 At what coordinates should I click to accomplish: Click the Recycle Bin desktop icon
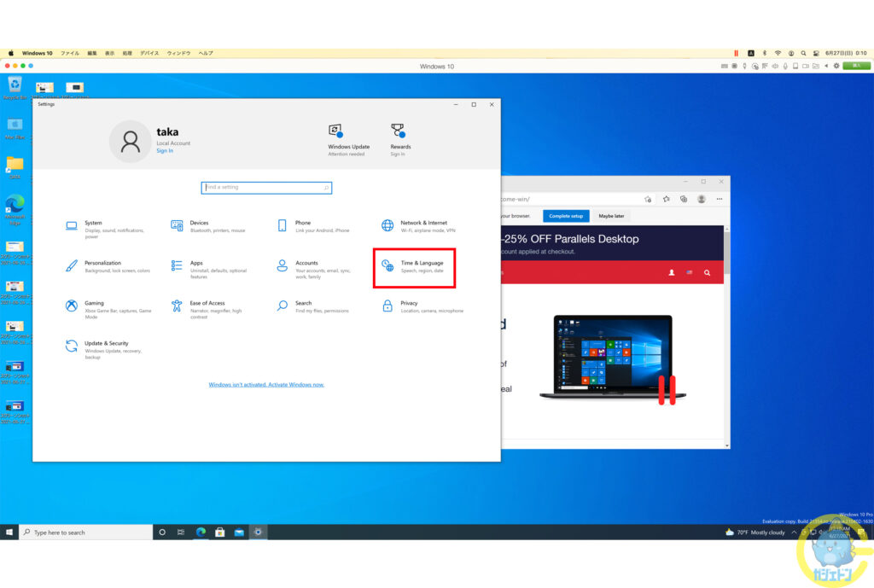pyautogui.click(x=15, y=88)
